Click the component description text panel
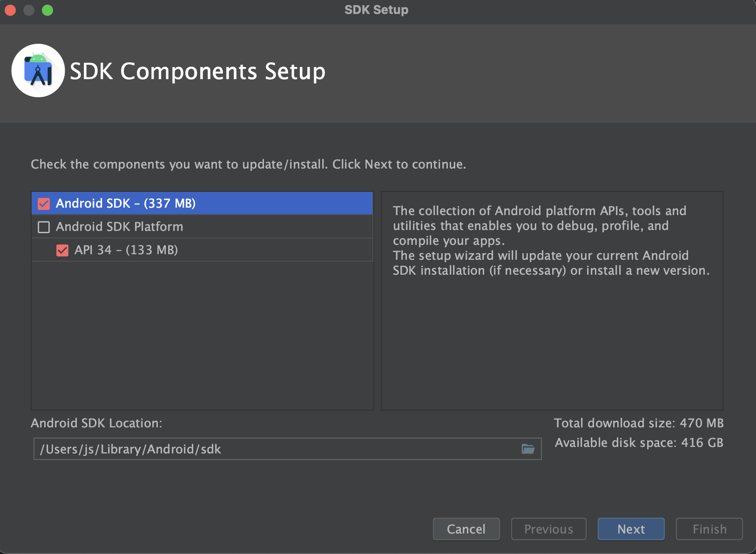 (x=552, y=301)
